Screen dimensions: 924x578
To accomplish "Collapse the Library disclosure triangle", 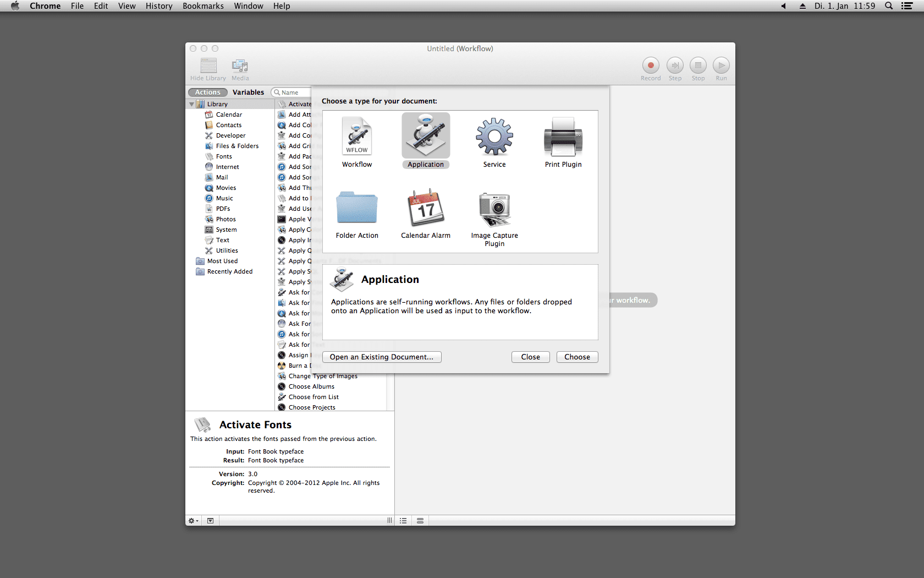I will pos(191,104).
